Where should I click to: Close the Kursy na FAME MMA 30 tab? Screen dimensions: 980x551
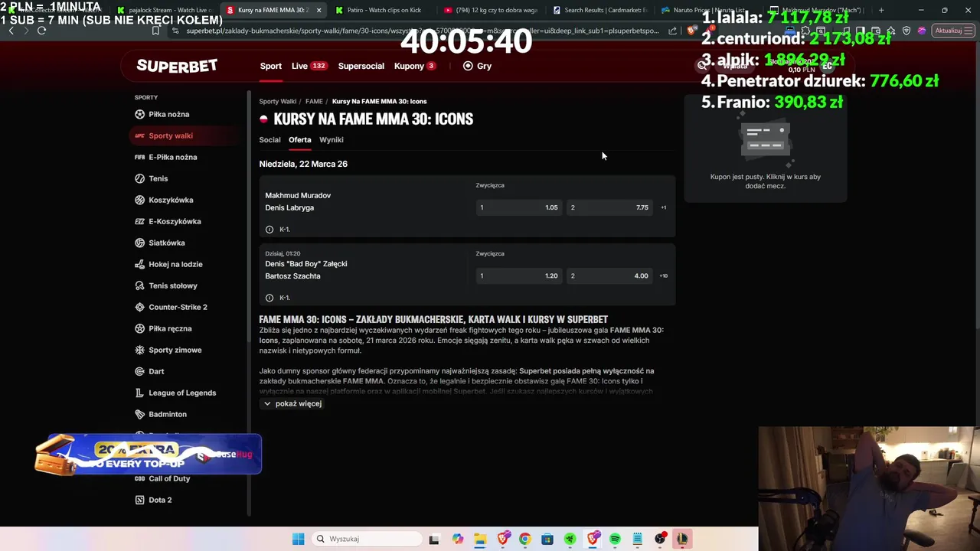click(x=318, y=10)
